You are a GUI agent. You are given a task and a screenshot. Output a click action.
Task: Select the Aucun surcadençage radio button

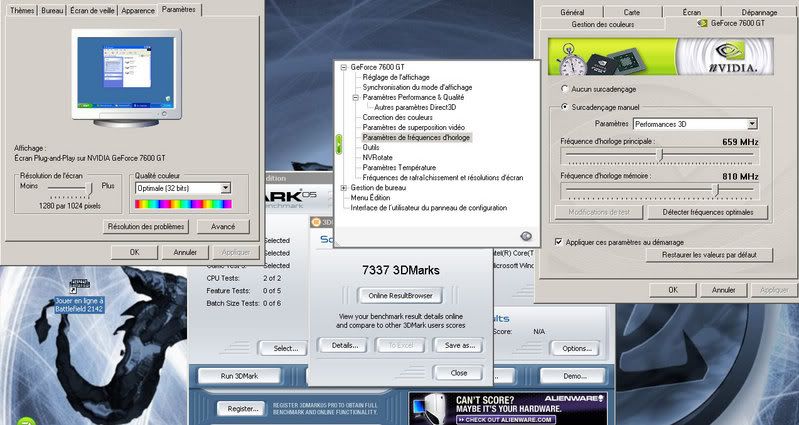(564, 89)
